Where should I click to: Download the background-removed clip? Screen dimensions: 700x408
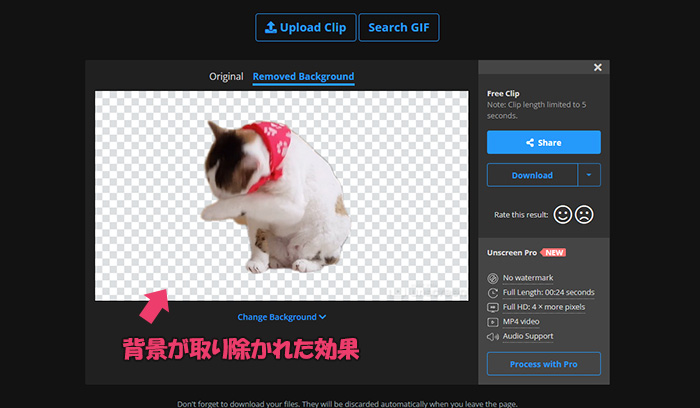532,175
